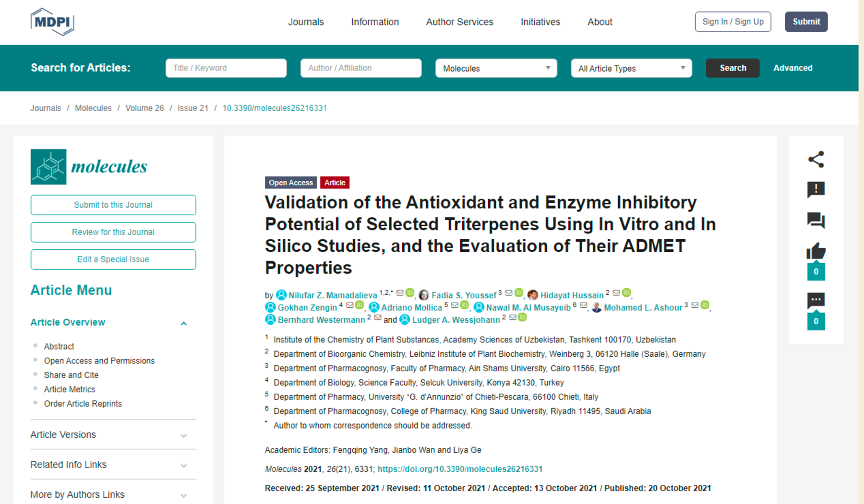864x504 pixels.
Task: Open ORCID icon for Ludger A. Wessjohann
Action: point(523,317)
